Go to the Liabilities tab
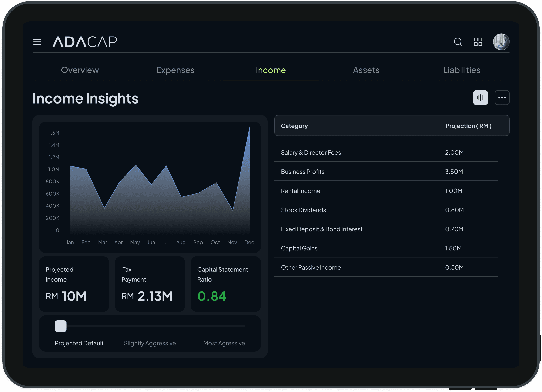 pyautogui.click(x=462, y=70)
